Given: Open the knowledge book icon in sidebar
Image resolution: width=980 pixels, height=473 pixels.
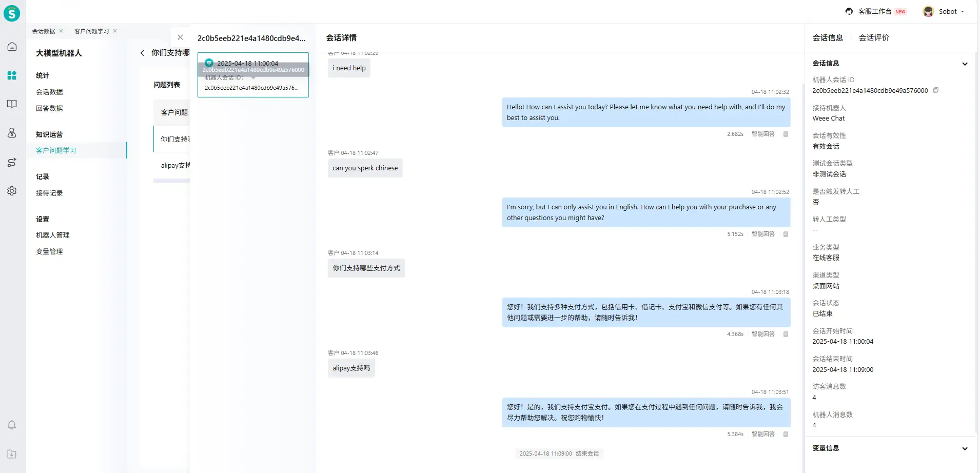Looking at the screenshot, I should pyautogui.click(x=12, y=104).
